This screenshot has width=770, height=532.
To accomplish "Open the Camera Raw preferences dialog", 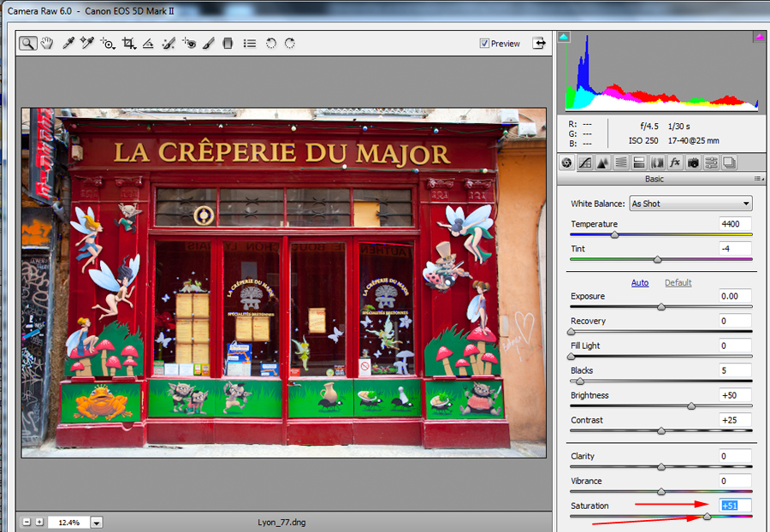I will pos(250,44).
